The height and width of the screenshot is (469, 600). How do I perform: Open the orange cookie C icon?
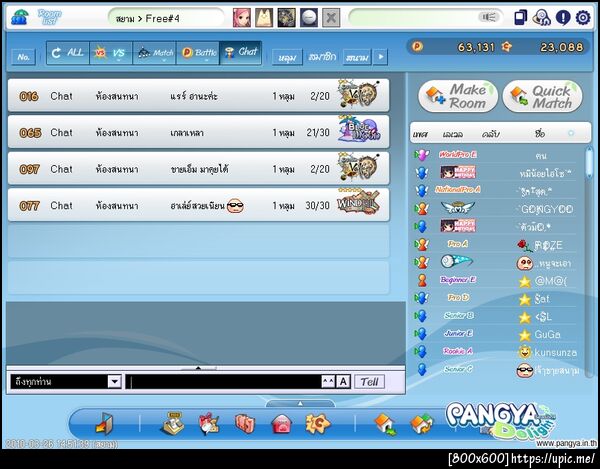click(x=318, y=424)
